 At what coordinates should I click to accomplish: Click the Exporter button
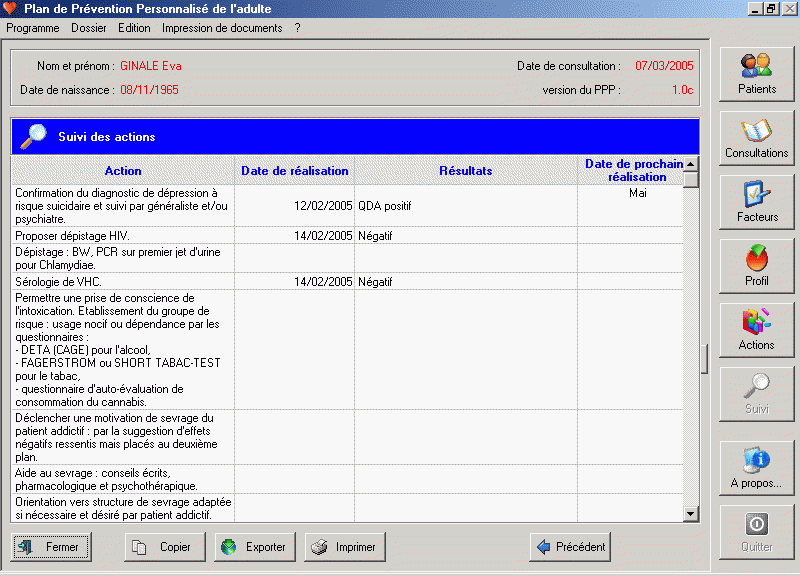[x=255, y=547]
